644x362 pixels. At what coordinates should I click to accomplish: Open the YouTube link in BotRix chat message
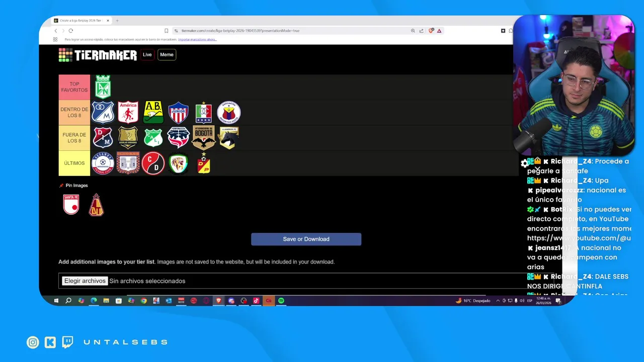[x=579, y=238]
